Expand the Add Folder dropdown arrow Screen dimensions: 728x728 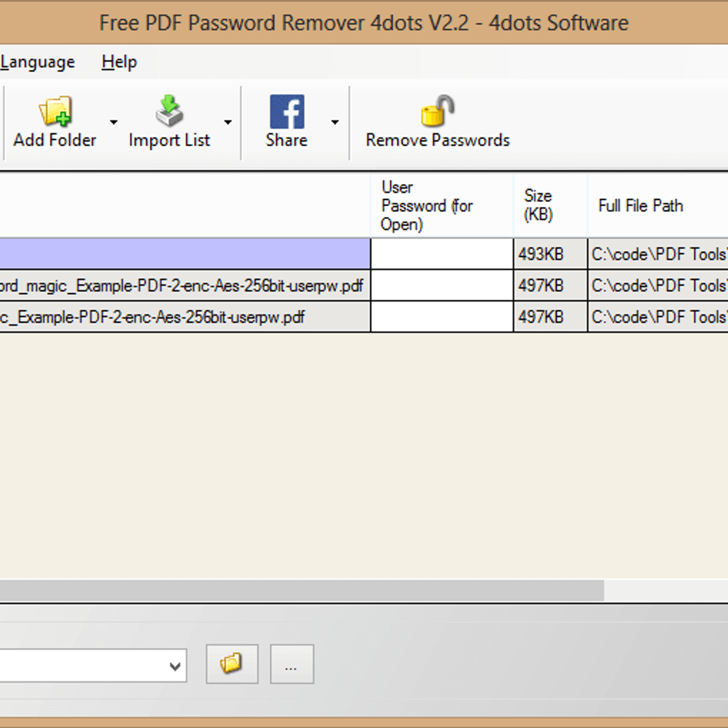(x=113, y=123)
